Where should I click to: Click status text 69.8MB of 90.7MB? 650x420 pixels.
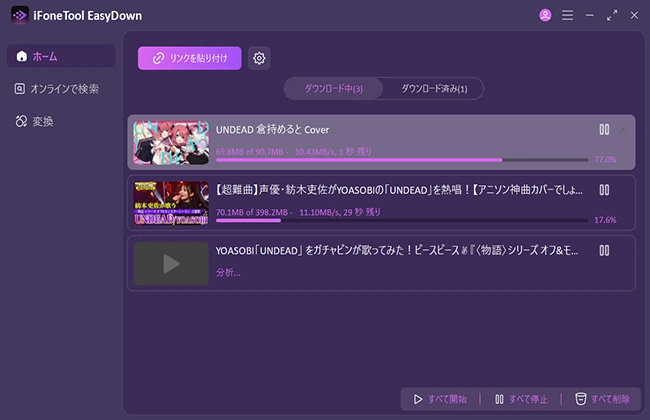[x=250, y=152]
